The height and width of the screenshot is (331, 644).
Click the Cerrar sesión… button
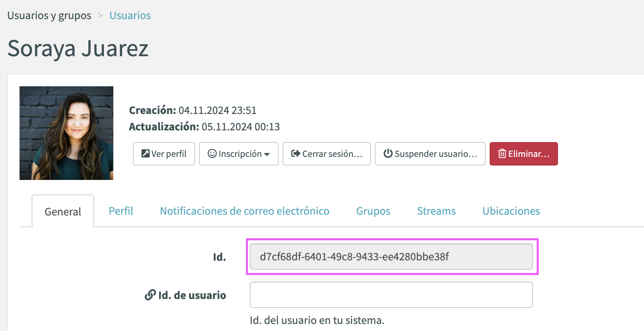[x=327, y=154]
